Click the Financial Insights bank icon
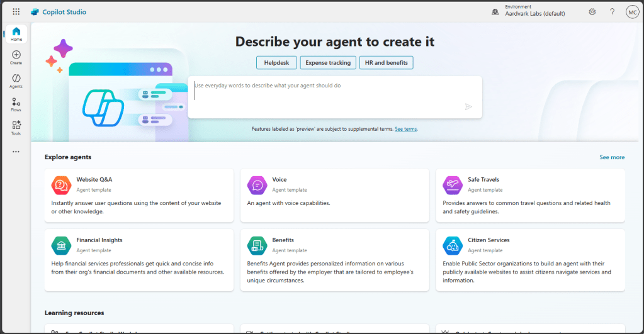Screen dimensions: 644x334 [x=61, y=245]
